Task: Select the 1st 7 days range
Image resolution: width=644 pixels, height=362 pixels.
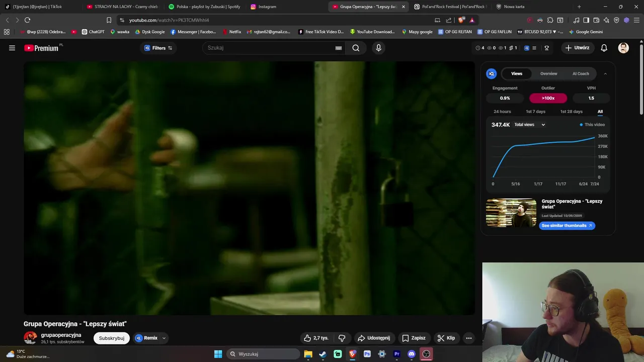Action: pos(535,112)
